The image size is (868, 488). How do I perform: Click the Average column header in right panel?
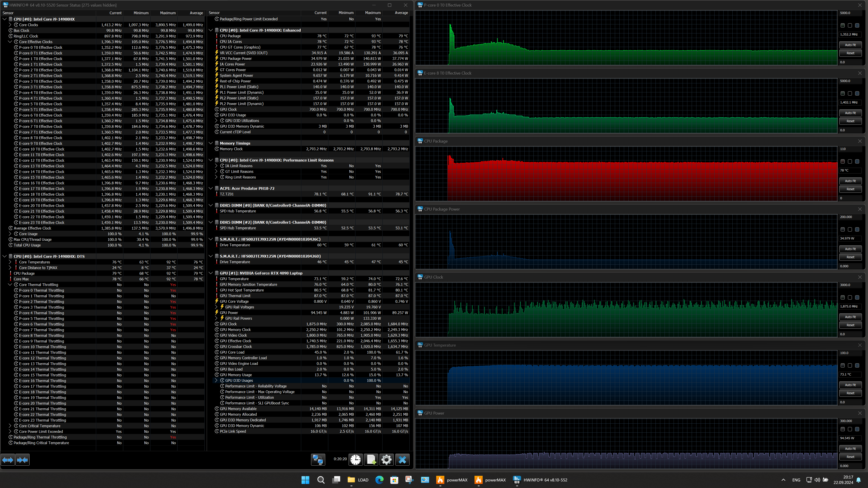401,13
